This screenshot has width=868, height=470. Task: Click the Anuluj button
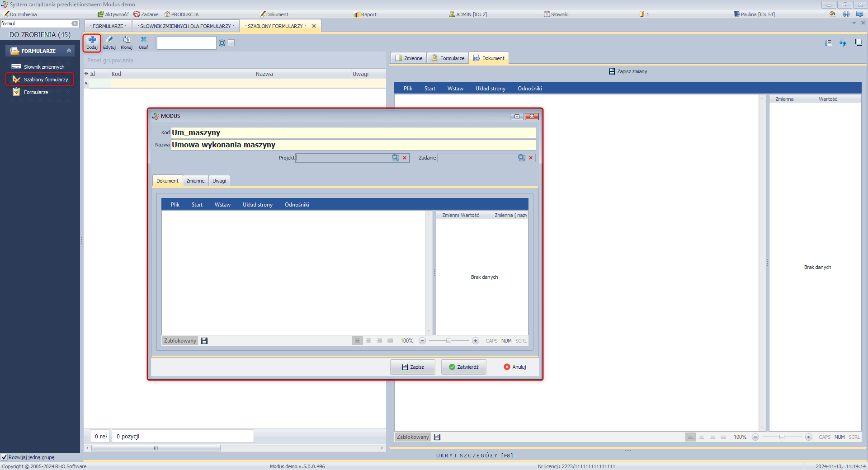pos(515,367)
